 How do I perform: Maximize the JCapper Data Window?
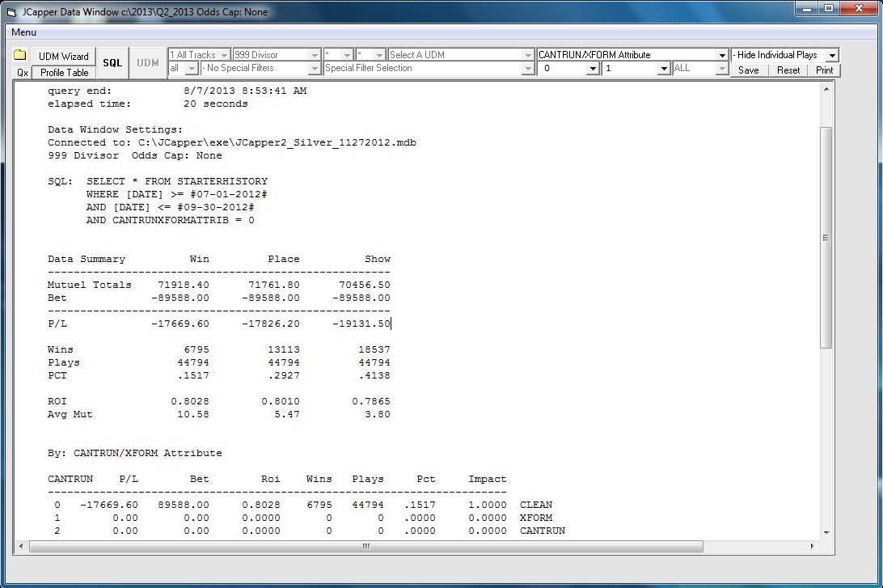click(x=829, y=8)
